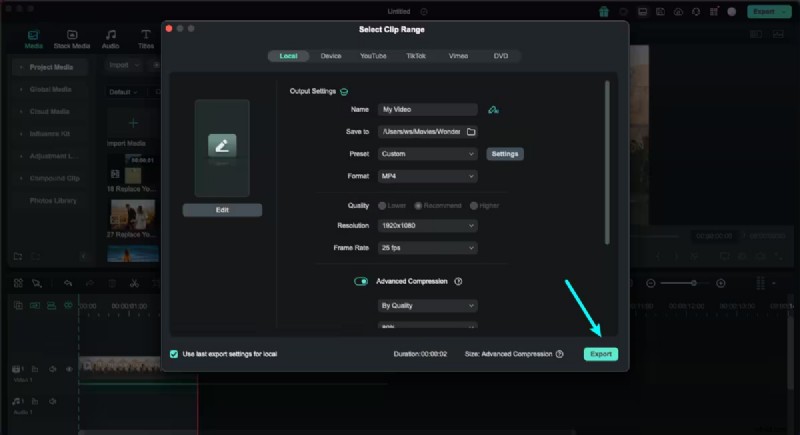Viewport: 800px width, 435px height.
Task: Click the multi-select grid icon in timeline toolbar
Action: pyautogui.click(x=18, y=283)
